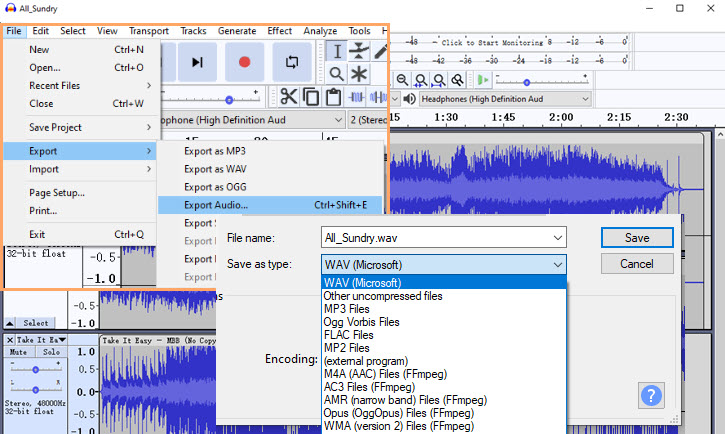The width and height of the screenshot is (725, 434).
Task: Click the Cancel button
Action: [636, 264]
